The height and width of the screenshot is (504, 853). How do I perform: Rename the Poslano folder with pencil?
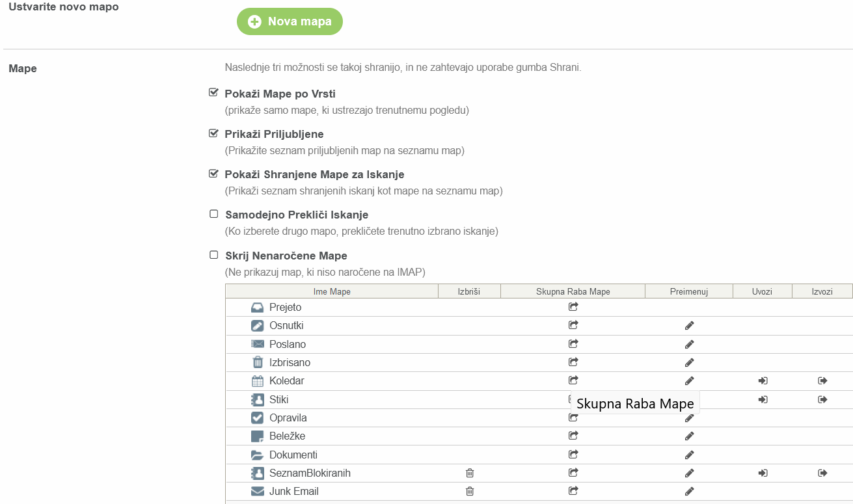tap(690, 344)
